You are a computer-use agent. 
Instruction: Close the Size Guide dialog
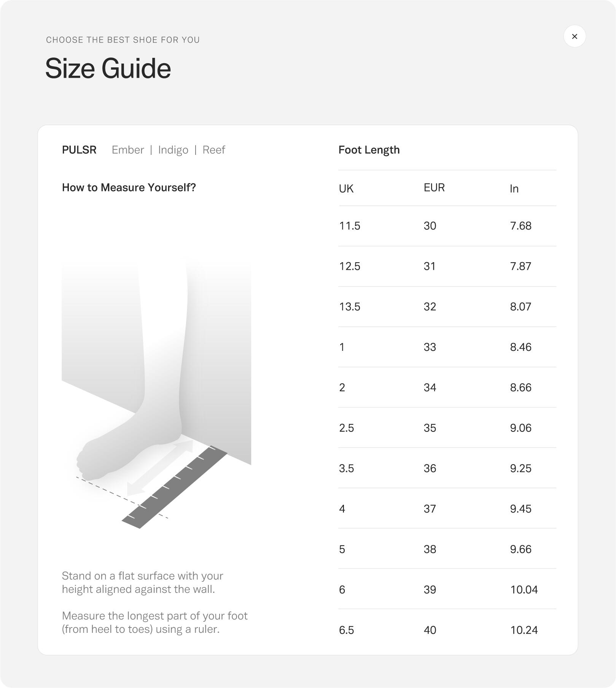pyautogui.click(x=574, y=36)
